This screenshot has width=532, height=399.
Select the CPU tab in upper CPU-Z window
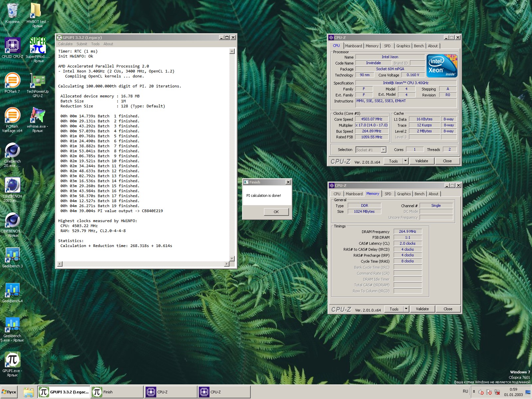tap(336, 46)
